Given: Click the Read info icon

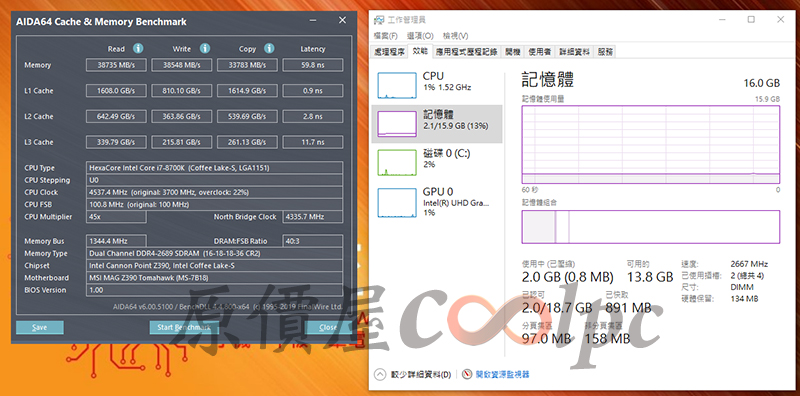Looking at the screenshot, I should tap(138, 48).
